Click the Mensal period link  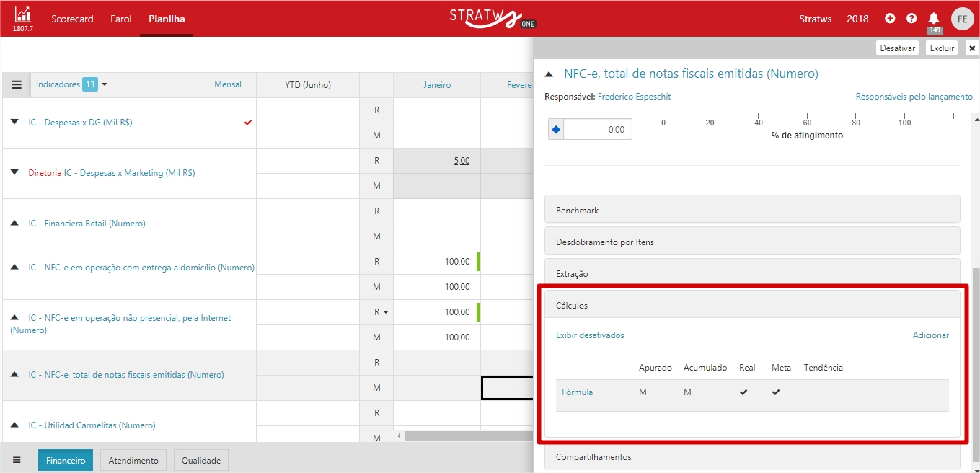(228, 84)
